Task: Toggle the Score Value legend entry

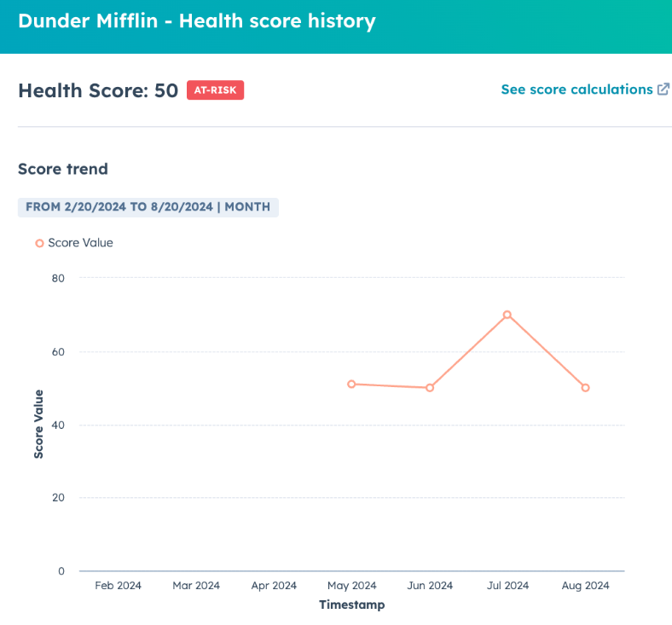Action: (74, 243)
